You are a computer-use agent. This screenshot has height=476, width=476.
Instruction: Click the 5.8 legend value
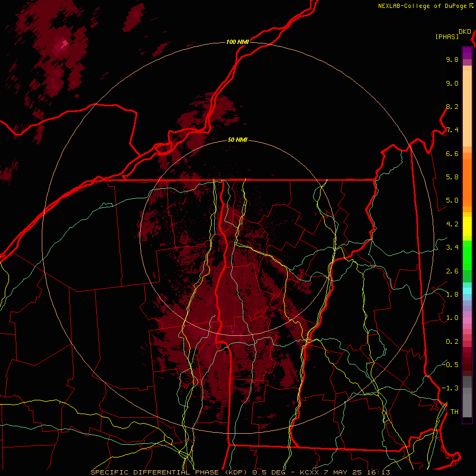(452, 177)
